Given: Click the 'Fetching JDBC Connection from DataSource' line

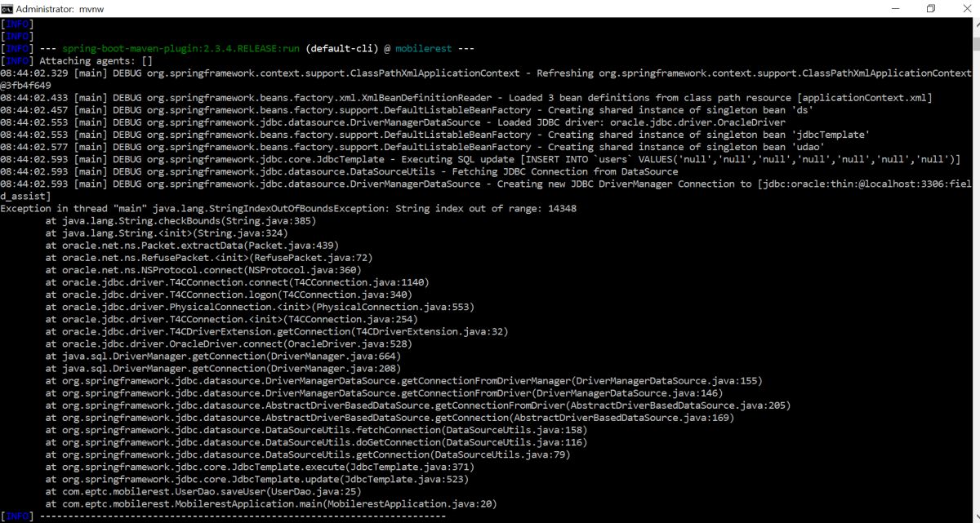Looking at the screenshot, I should point(339,171).
